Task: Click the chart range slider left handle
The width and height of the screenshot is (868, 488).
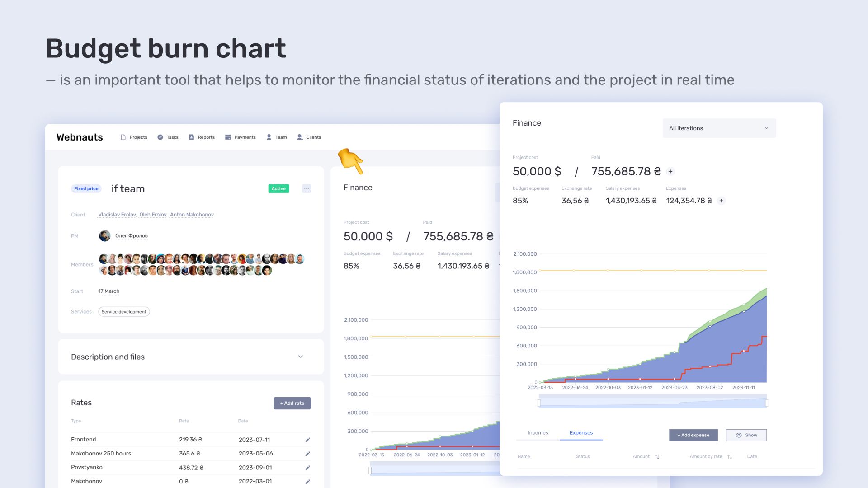Action: point(539,403)
